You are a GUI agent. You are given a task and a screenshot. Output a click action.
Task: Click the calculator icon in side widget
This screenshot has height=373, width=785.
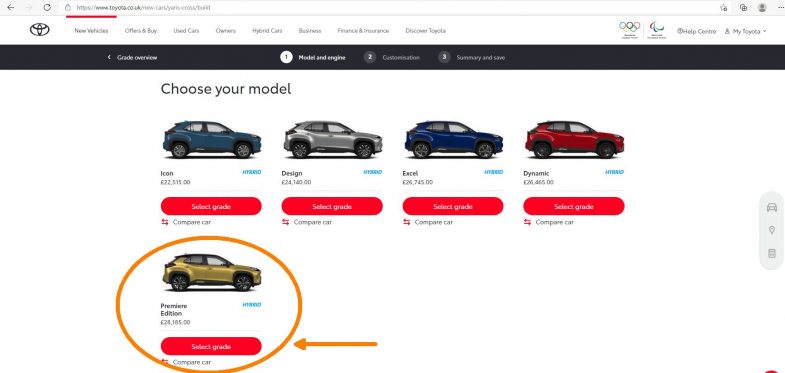[x=771, y=253]
